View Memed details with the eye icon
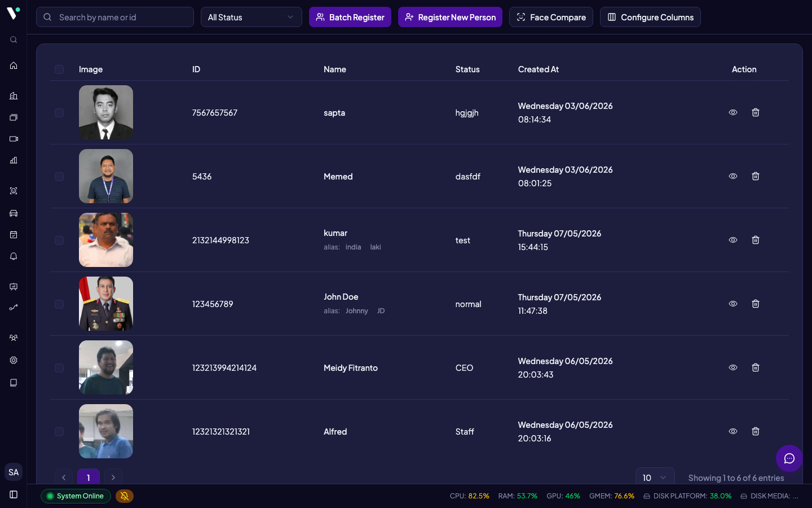The width and height of the screenshot is (812, 508). point(733,176)
